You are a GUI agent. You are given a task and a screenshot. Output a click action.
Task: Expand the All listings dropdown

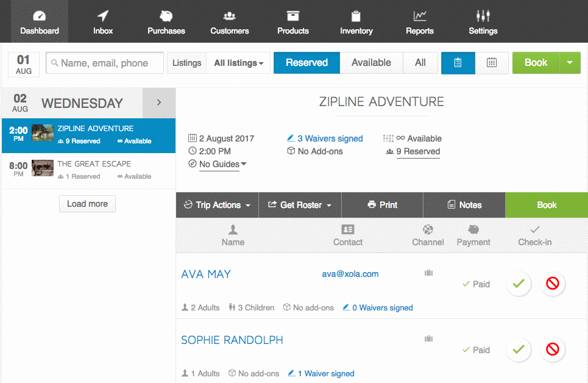pyautogui.click(x=238, y=63)
